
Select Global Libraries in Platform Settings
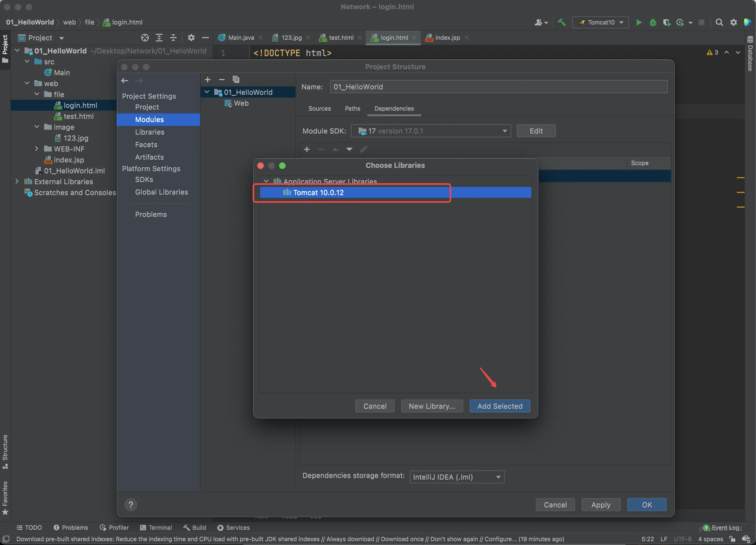pyautogui.click(x=161, y=192)
